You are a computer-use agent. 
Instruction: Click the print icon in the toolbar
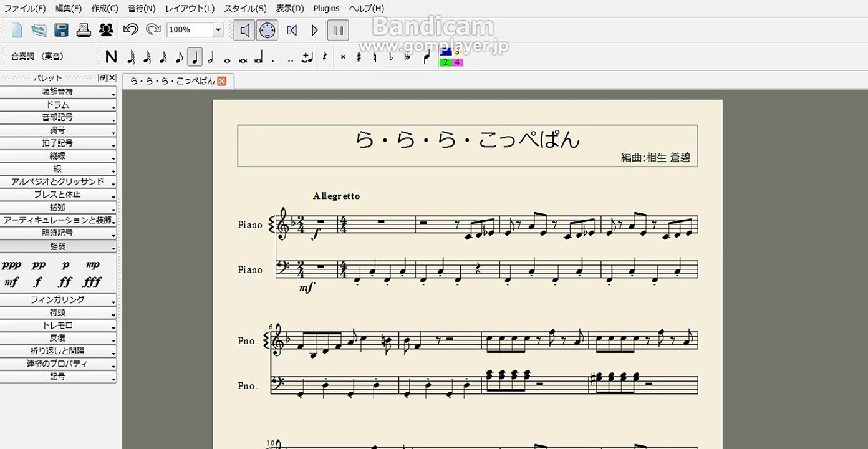(84, 30)
